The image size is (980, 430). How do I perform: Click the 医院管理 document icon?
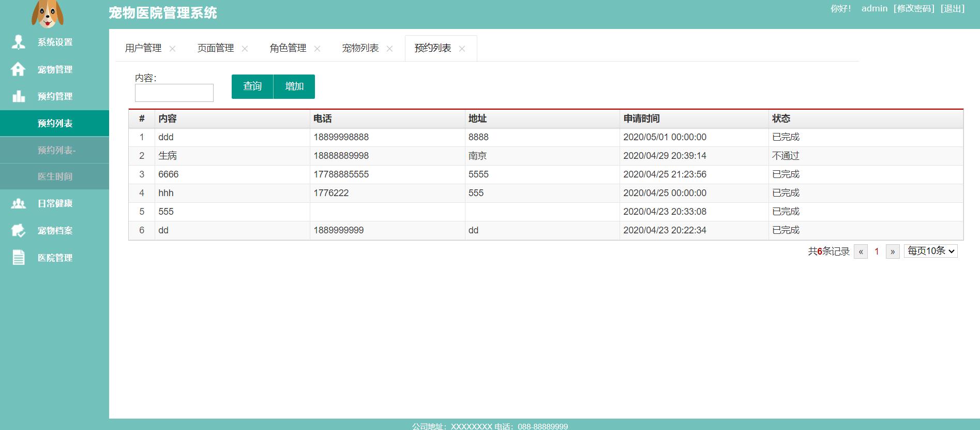click(19, 257)
